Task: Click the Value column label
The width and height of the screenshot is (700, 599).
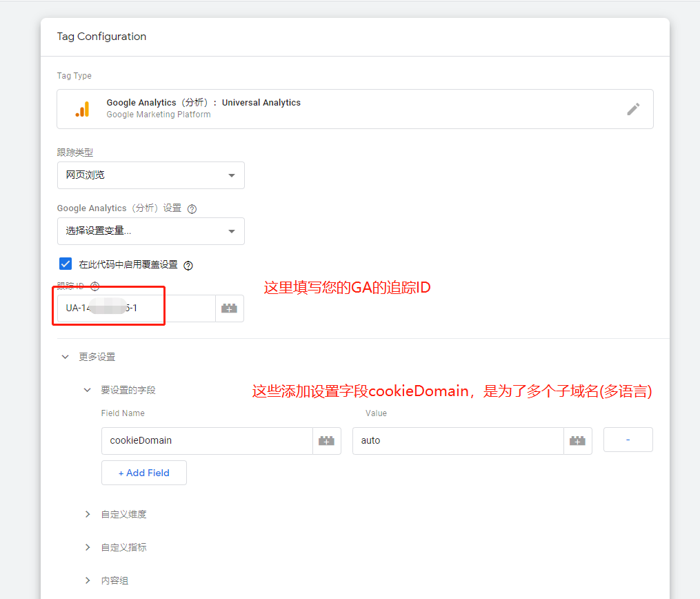Action: coord(376,413)
